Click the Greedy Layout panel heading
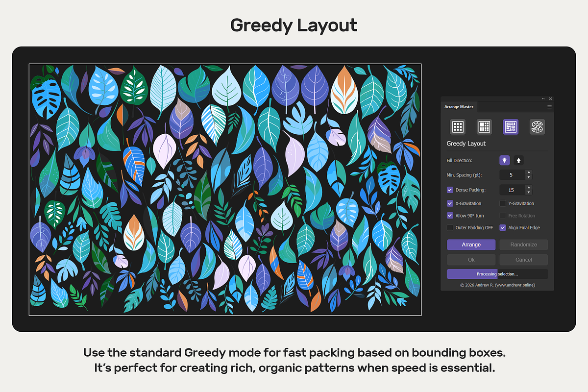 tap(466, 144)
